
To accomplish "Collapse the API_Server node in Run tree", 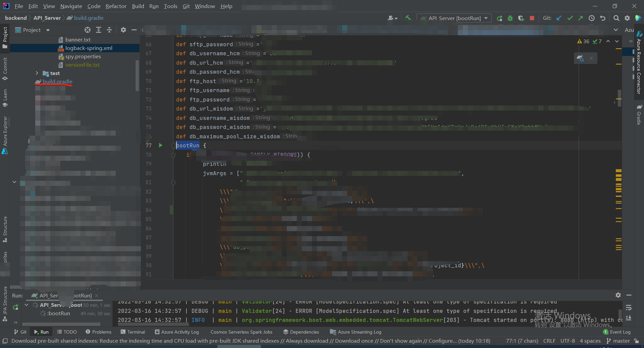I will click(x=26, y=305).
